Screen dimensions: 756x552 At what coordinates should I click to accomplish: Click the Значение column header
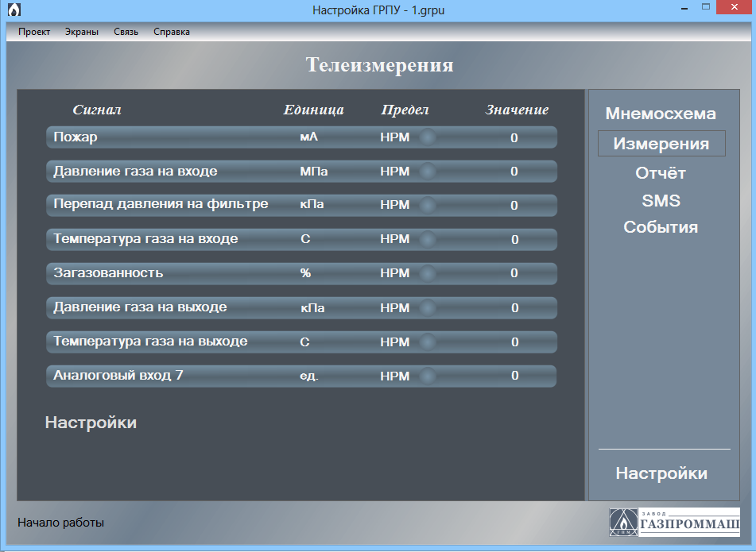517,110
